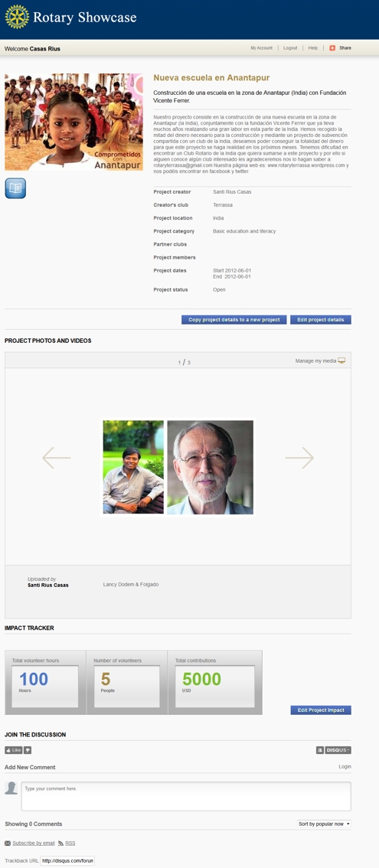The height and width of the screenshot is (868, 379).
Task: Click the Logout link
Action: click(x=290, y=48)
